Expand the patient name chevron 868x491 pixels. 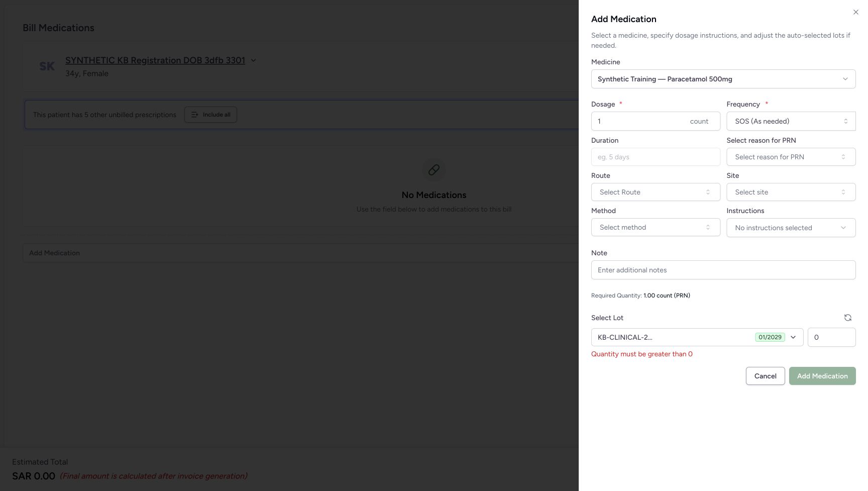pos(253,60)
